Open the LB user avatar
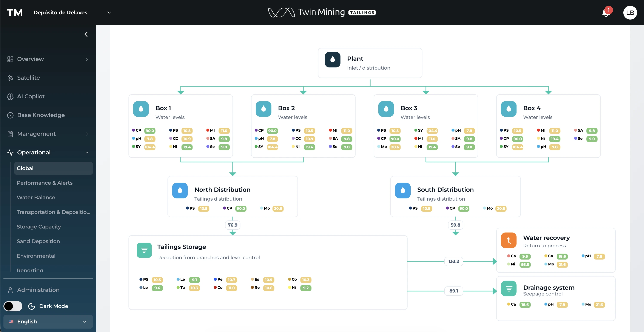 (x=630, y=12)
